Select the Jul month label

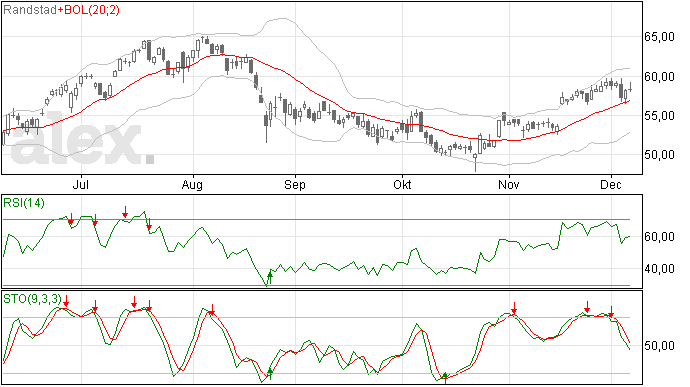[81, 184]
